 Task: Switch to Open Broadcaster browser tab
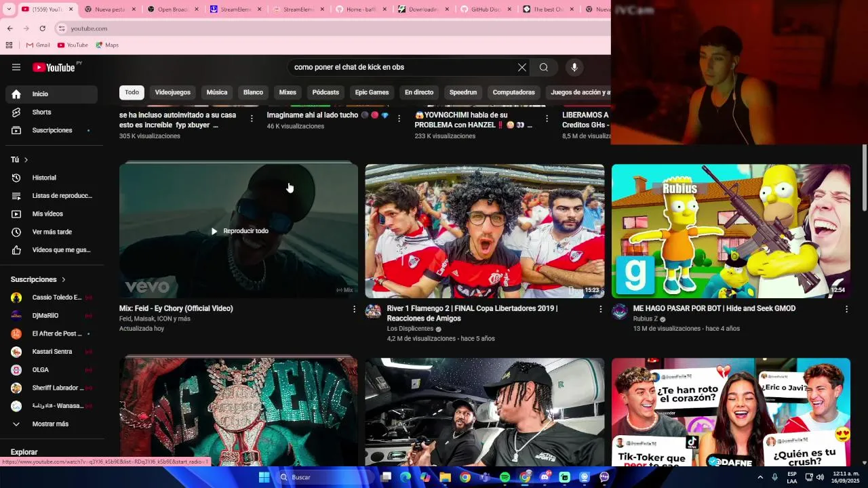[172, 9]
